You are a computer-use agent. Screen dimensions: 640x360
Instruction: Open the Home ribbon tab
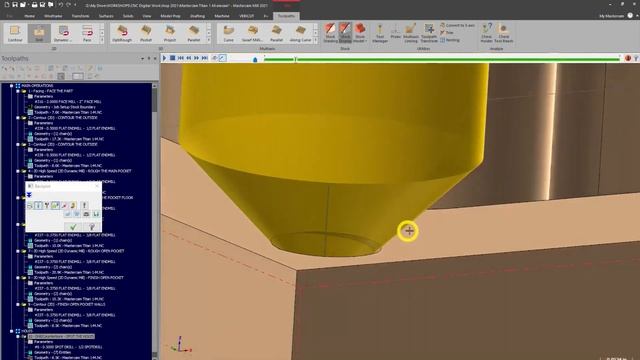point(29,16)
